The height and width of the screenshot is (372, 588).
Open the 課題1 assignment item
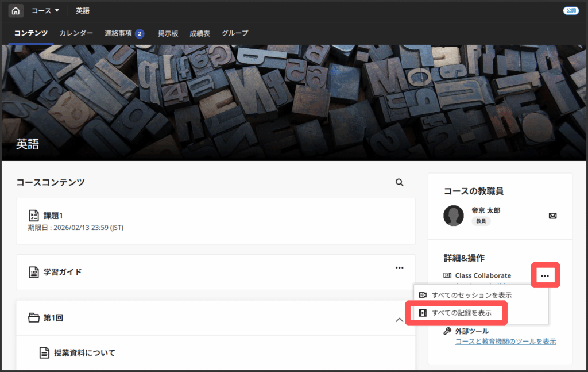point(53,216)
